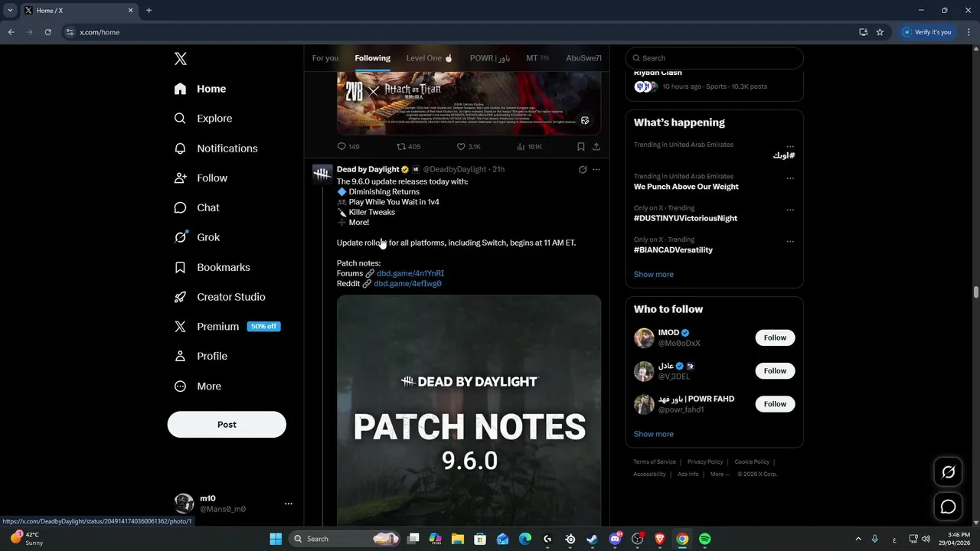Repost the tweet with 405 reposts
Viewport: 980px width, 551px height.
[x=408, y=146]
